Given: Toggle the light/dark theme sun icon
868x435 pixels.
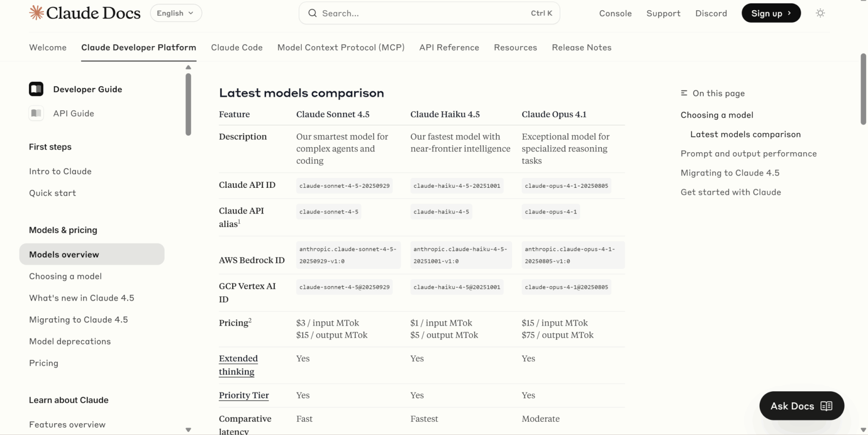Looking at the screenshot, I should 820,13.
